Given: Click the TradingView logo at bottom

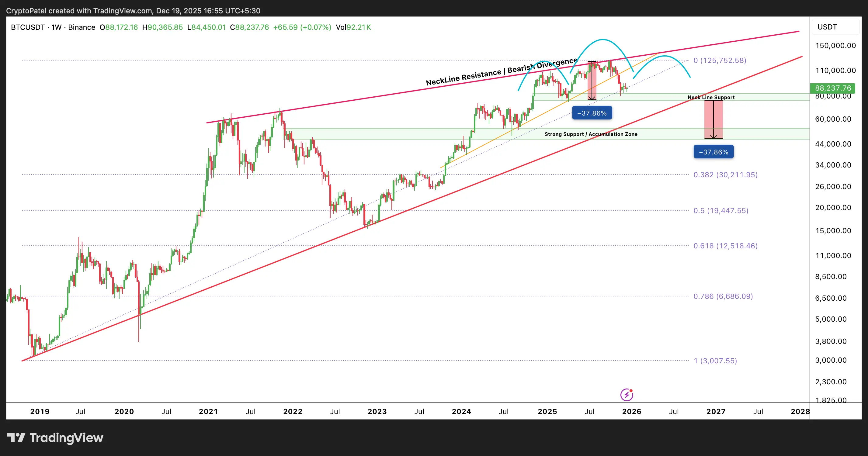Looking at the screenshot, I should click(55, 437).
